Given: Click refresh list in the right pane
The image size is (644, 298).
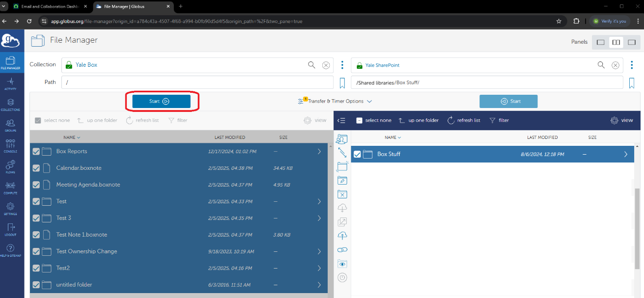Looking at the screenshot, I should click(x=464, y=120).
